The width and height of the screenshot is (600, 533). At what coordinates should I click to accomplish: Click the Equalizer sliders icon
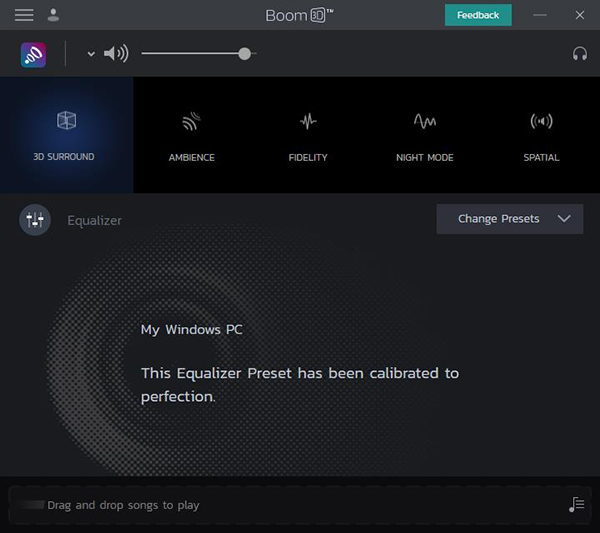[x=35, y=220]
